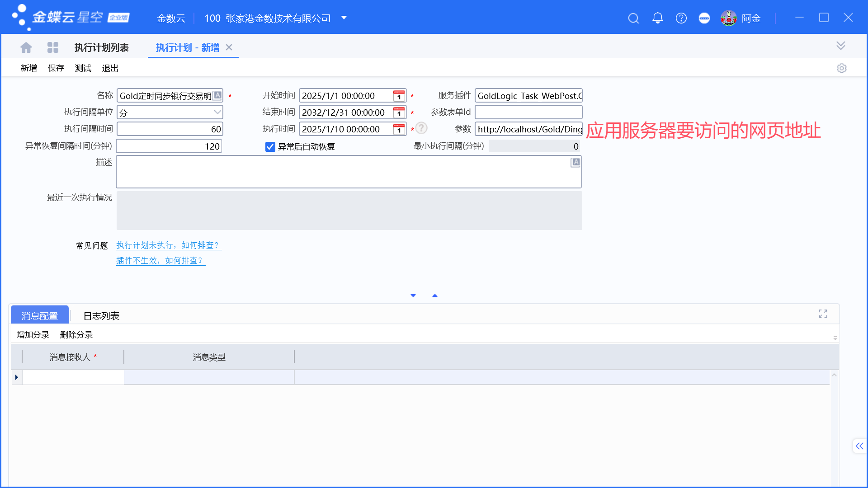868x488 pixels.
Task: Open multilingual icon in 名称 field
Action: pyautogui.click(x=217, y=95)
